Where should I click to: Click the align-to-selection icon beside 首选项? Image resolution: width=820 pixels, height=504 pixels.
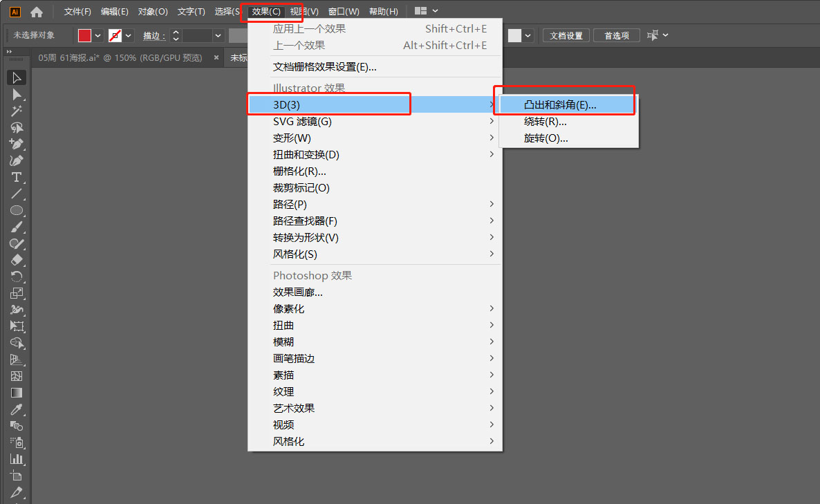[652, 35]
